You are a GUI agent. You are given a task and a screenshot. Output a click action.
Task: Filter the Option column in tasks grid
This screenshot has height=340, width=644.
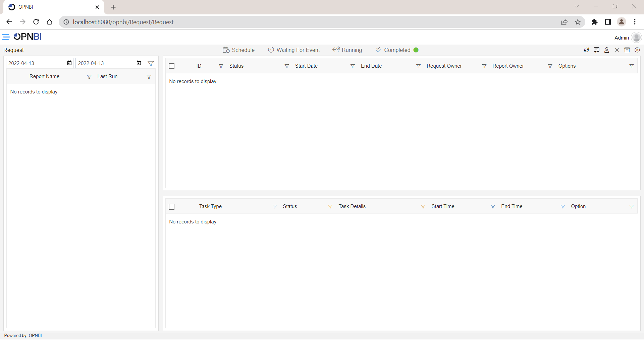[632, 207]
